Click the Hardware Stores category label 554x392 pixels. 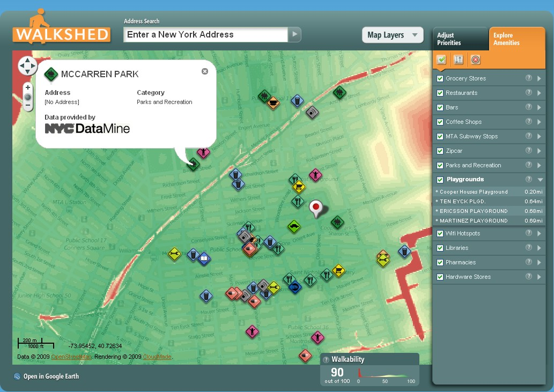pyautogui.click(x=468, y=277)
